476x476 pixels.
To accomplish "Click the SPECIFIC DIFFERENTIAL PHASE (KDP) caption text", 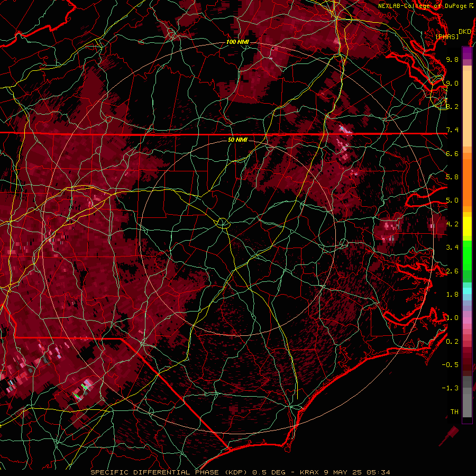I will pyautogui.click(x=169, y=472).
